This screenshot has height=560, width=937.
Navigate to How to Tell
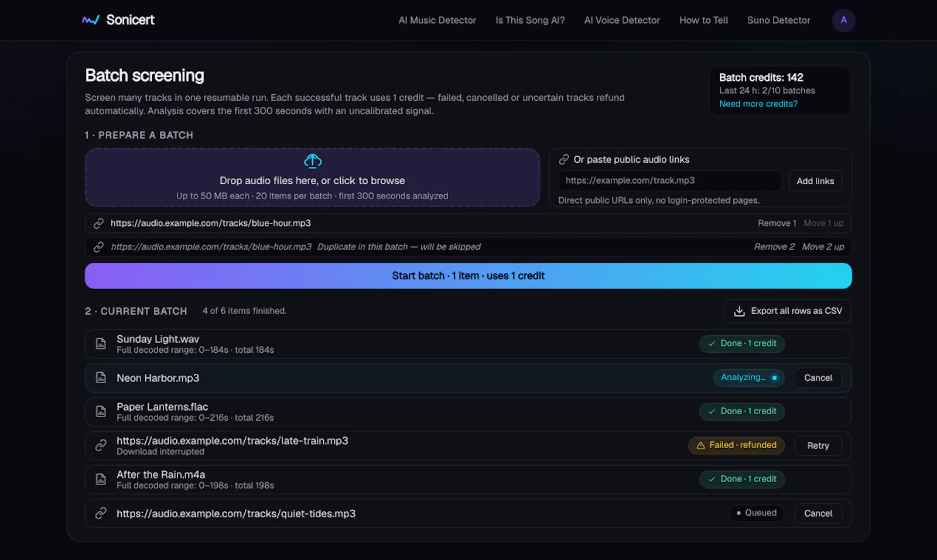[x=703, y=20]
